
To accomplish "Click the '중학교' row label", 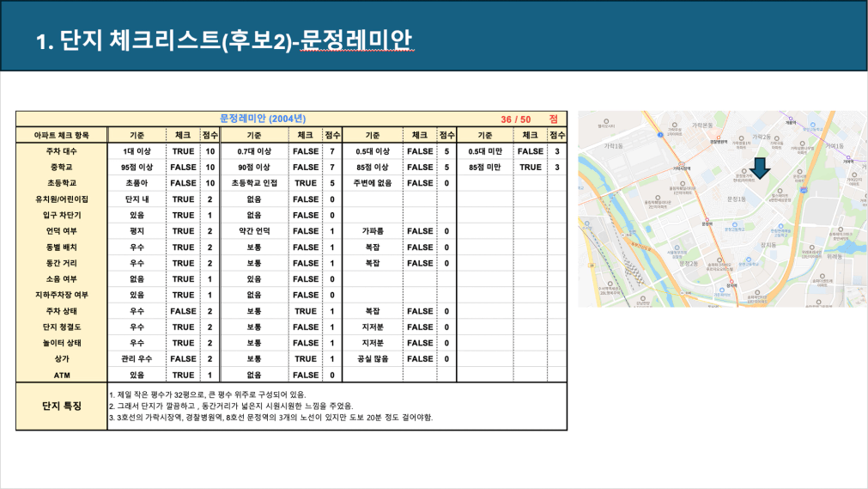I will 62,167.
